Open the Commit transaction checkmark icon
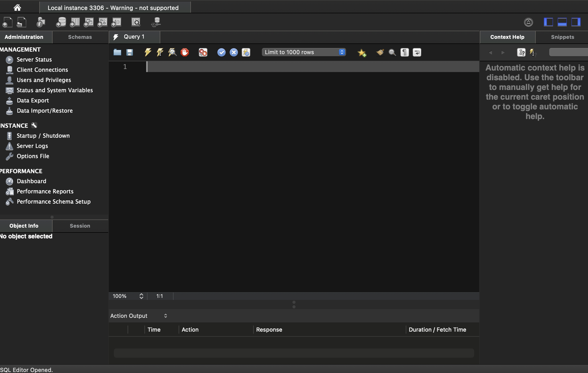The height and width of the screenshot is (373, 588). (221, 52)
